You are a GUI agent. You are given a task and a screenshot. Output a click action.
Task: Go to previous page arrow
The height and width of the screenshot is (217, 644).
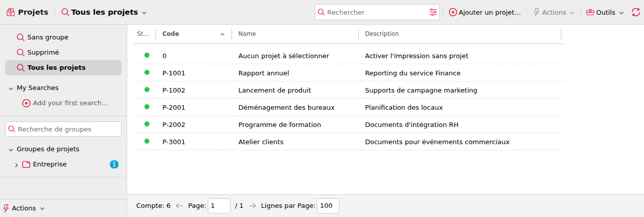(x=179, y=206)
